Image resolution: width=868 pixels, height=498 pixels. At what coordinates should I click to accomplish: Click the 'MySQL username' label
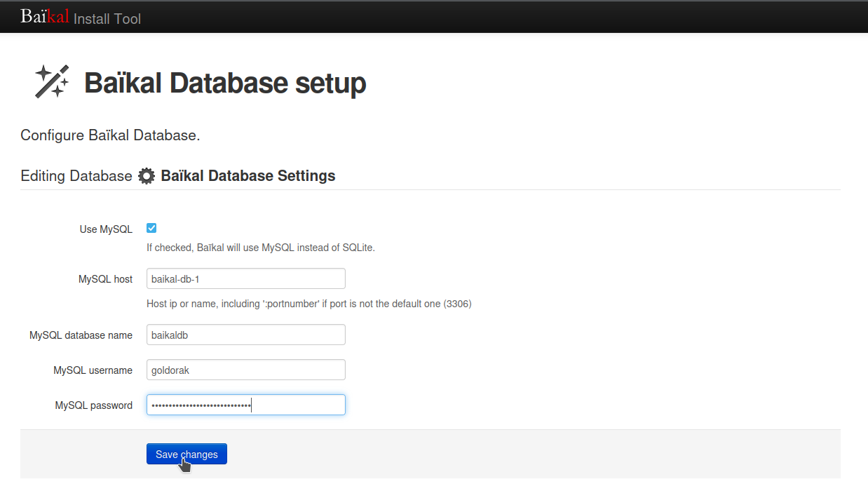93,370
